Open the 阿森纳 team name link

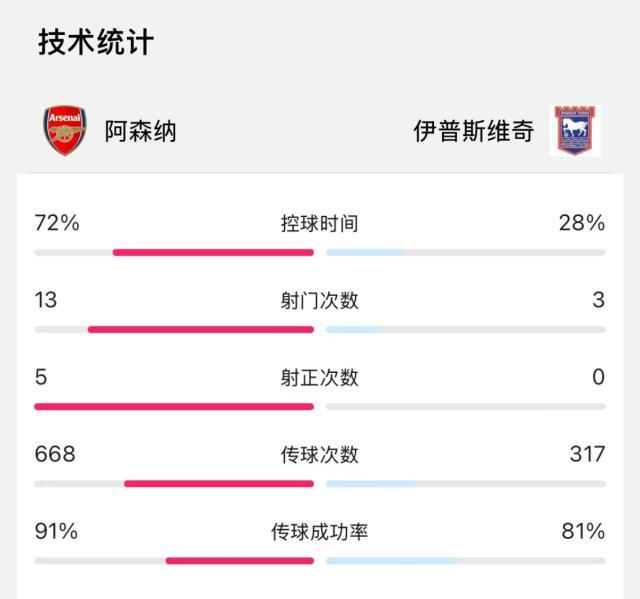click(141, 131)
